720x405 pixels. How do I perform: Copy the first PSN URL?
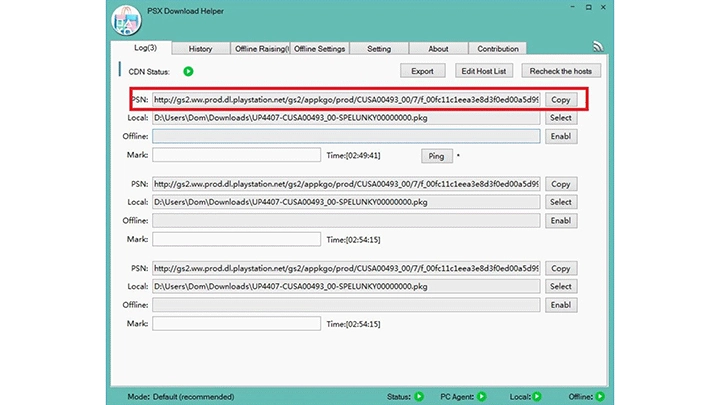(x=561, y=100)
